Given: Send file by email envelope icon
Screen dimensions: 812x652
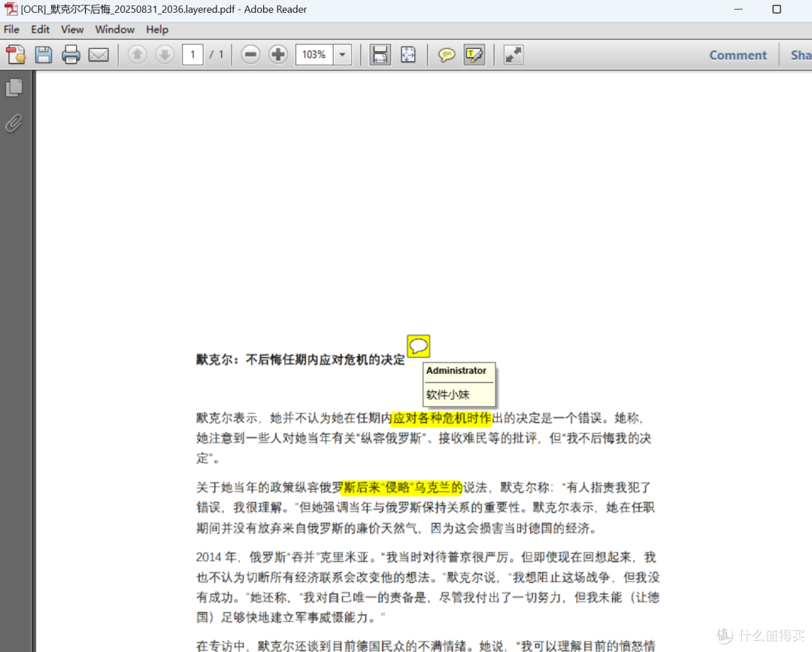Looking at the screenshot, I should [98, 54].
